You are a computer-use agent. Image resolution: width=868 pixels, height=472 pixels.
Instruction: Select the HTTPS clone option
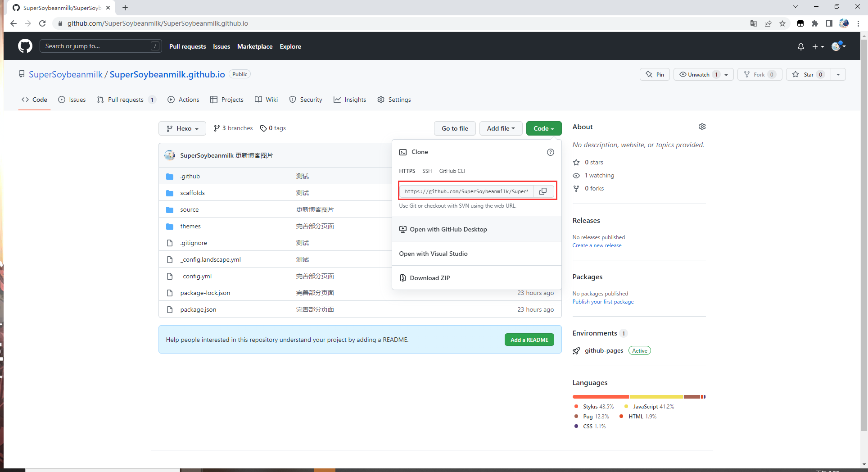(x=407, y=171)
